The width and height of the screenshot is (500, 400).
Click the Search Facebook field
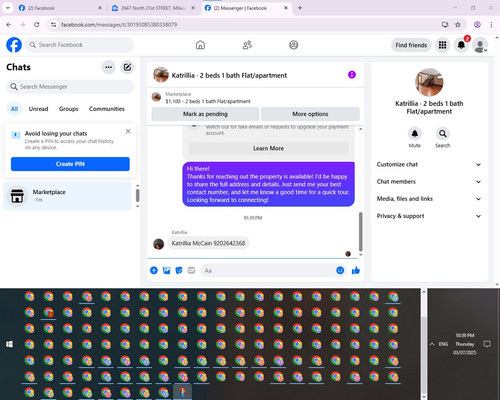click(x=80, y=45)
